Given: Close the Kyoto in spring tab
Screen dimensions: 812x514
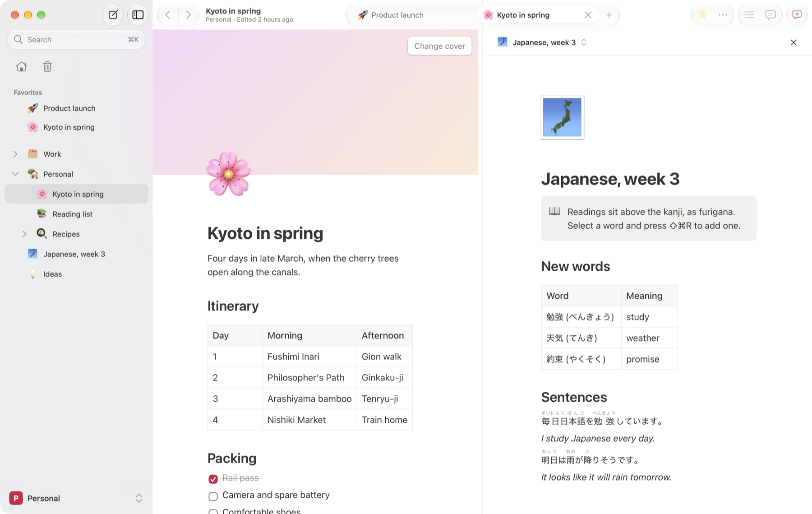Looking at the screenshot, I should (588, 15).
